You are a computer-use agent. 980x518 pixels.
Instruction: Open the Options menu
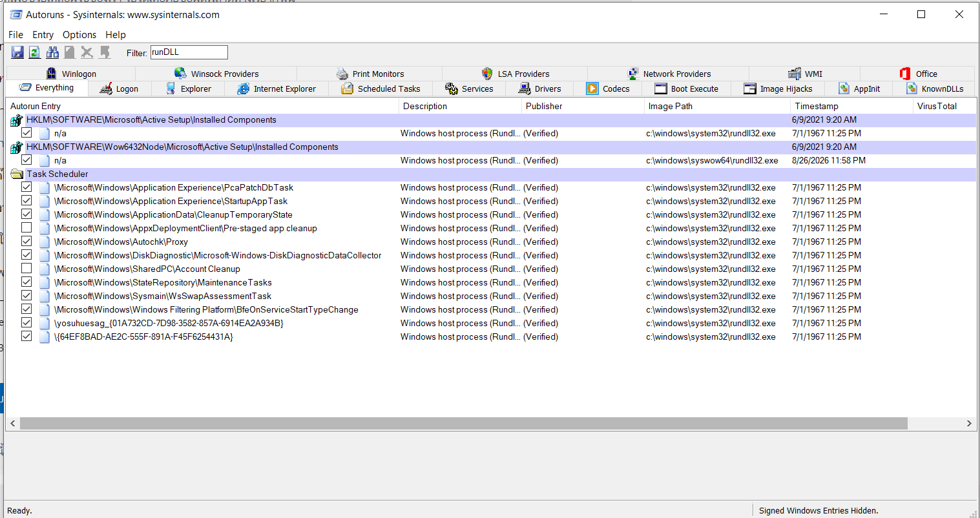79,35
